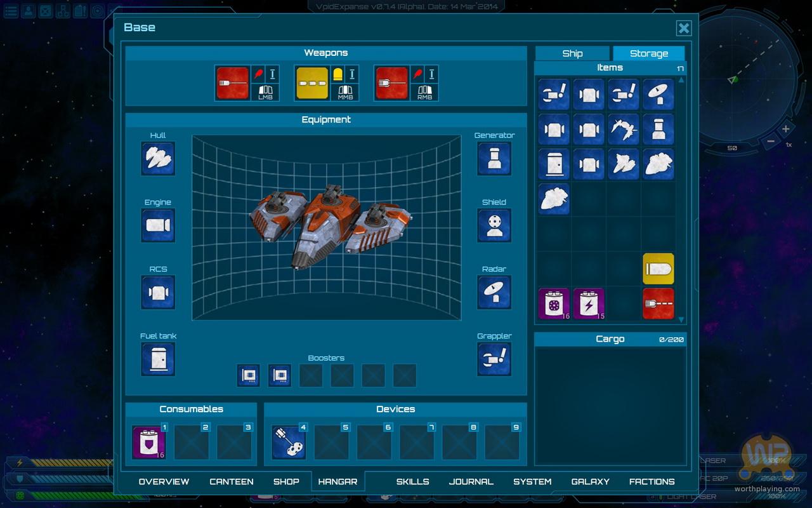
Task: Select the Shield equipment slot
Action: coord(494,225)
